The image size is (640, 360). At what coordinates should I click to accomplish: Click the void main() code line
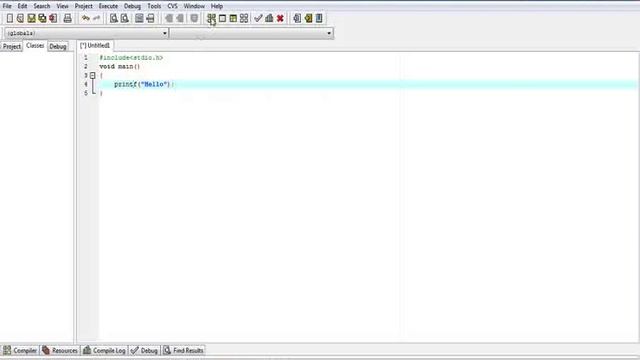click(x=120, y=67)
